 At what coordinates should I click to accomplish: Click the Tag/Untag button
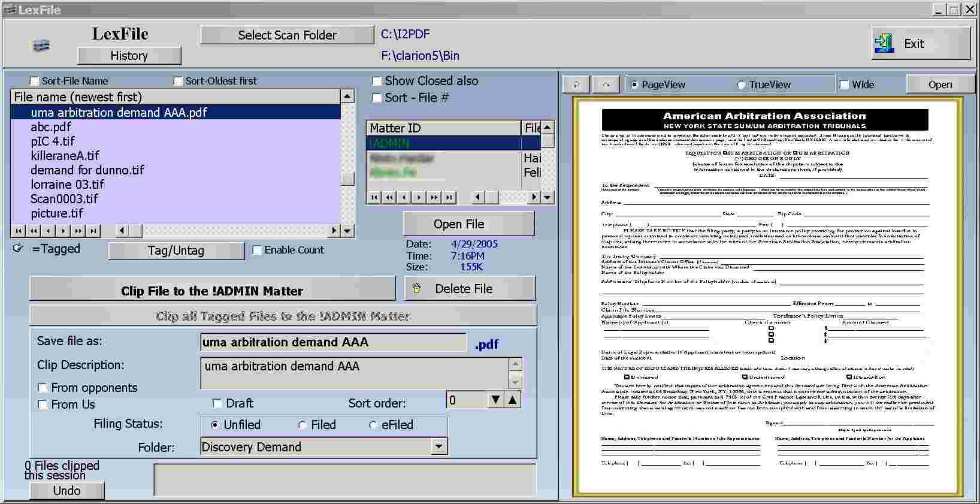[176, 251]
